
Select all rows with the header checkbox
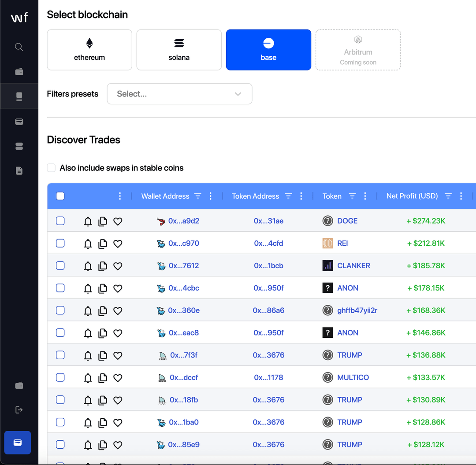[60, 196]
